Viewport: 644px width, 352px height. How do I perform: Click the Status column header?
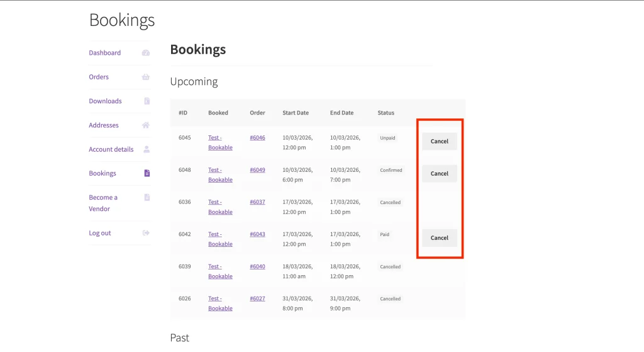(x=386, y=113)
